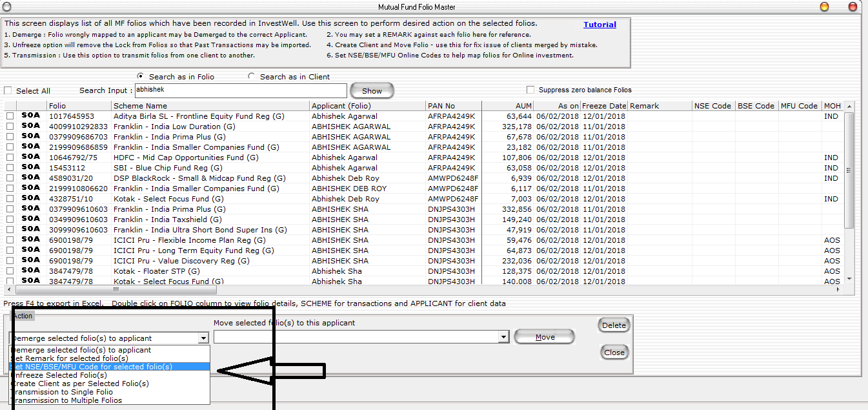The width and height of the screenshot is (868, 410).
Task: Click the Applicant (Folio) column header
Action: click(368, 106)
